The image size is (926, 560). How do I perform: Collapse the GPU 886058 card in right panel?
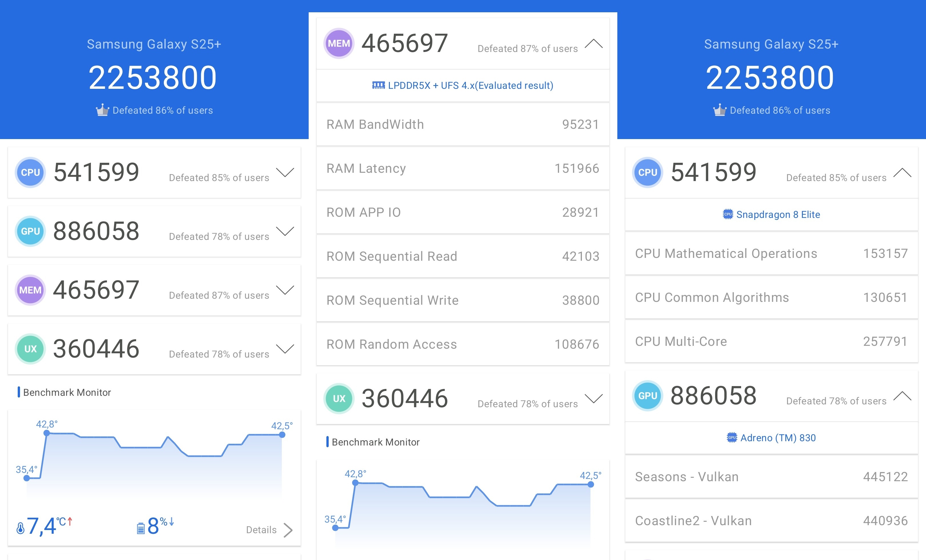(x=902, y=396)
